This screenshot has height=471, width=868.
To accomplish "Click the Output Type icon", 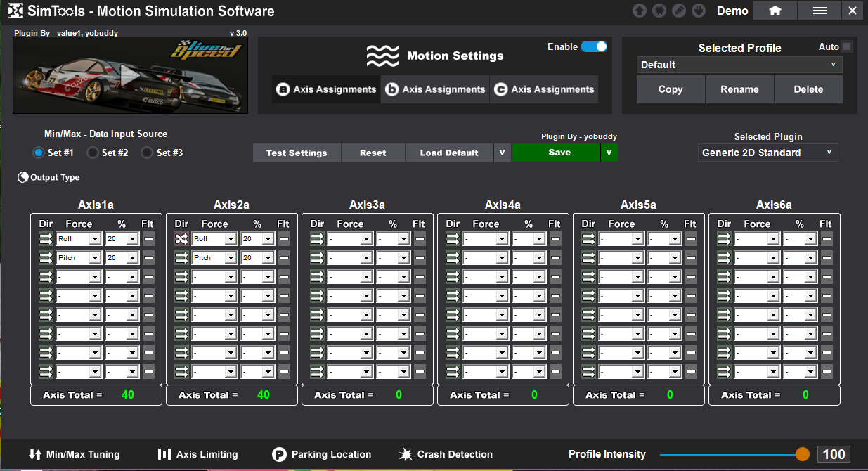I will point(23,178).
